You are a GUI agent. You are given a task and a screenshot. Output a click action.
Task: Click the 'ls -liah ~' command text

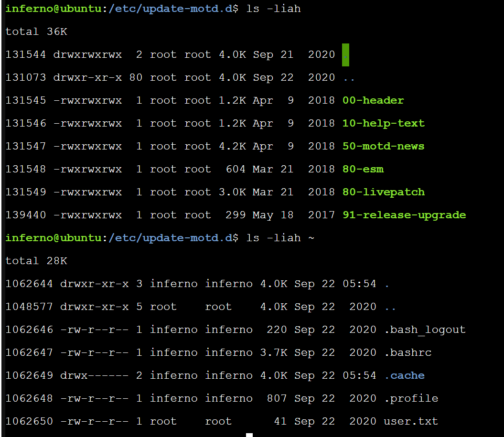click(280, 238)
